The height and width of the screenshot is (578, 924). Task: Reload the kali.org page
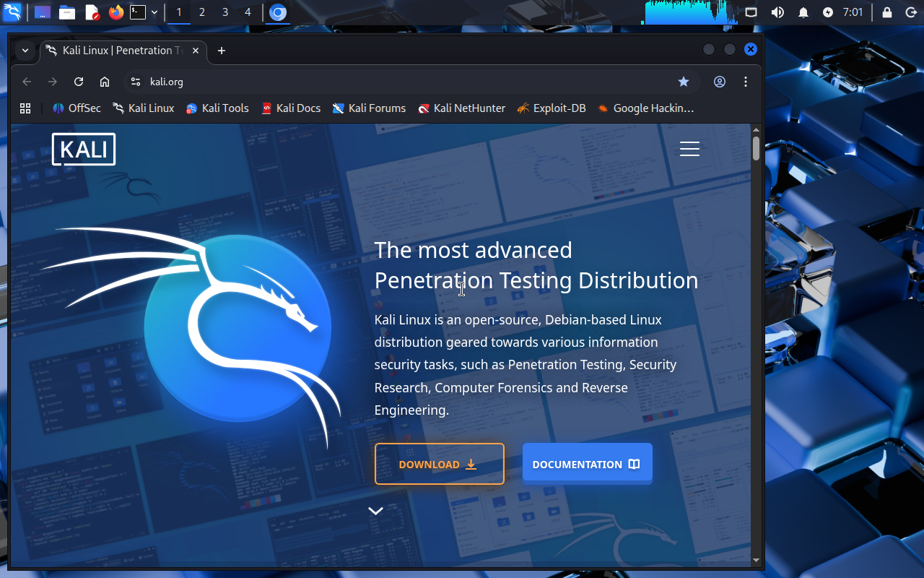point(79,82)
